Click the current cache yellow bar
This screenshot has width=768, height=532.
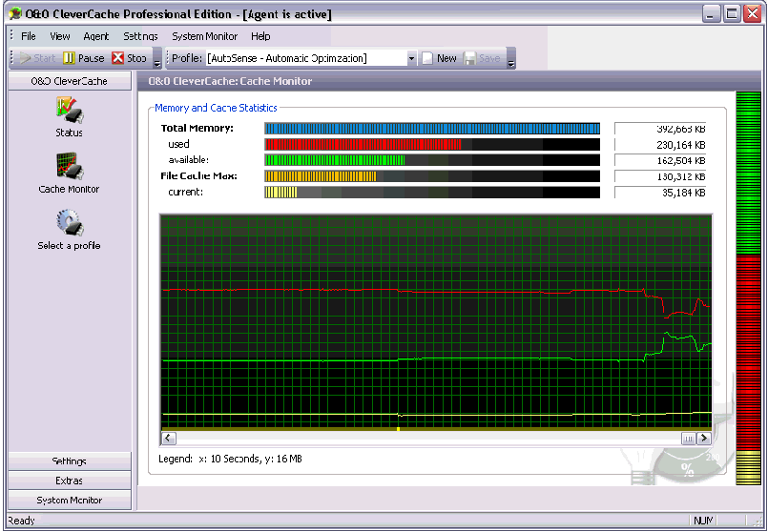coord(280,192)
